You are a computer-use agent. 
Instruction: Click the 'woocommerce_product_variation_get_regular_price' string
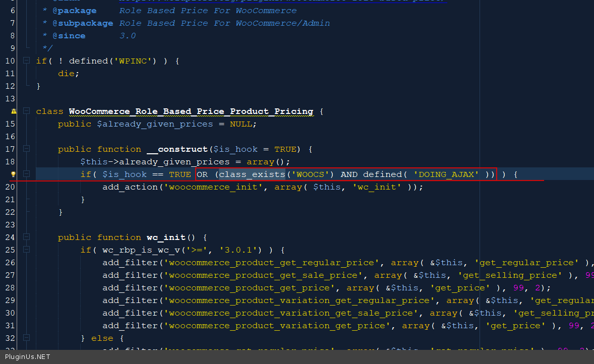point(300,301)
